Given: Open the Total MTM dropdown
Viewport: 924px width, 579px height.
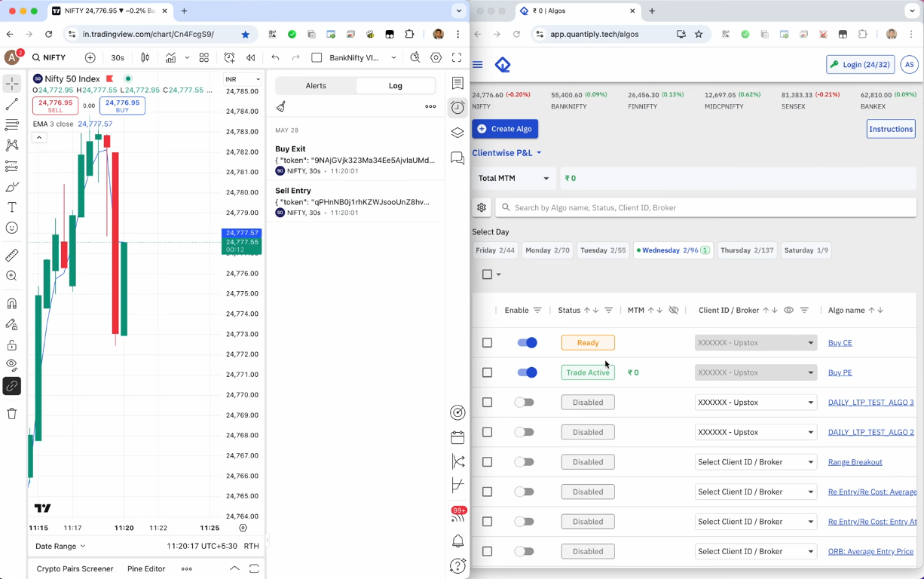Looking at the screenshot, I should [514, 179].
